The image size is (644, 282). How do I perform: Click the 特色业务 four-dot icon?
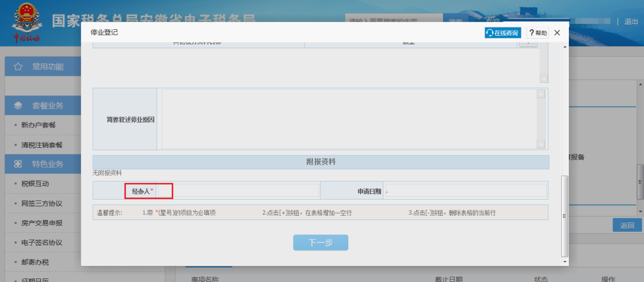point(18,163)
